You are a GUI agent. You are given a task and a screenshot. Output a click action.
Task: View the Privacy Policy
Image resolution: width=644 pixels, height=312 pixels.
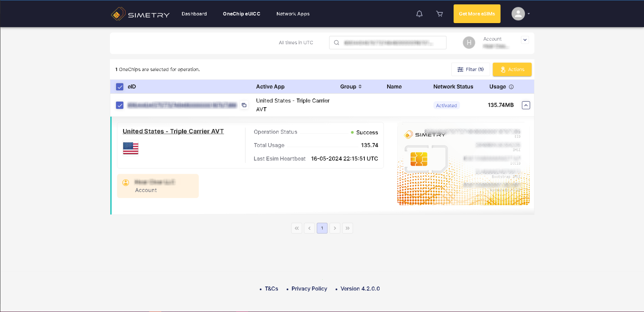(309, 289)
